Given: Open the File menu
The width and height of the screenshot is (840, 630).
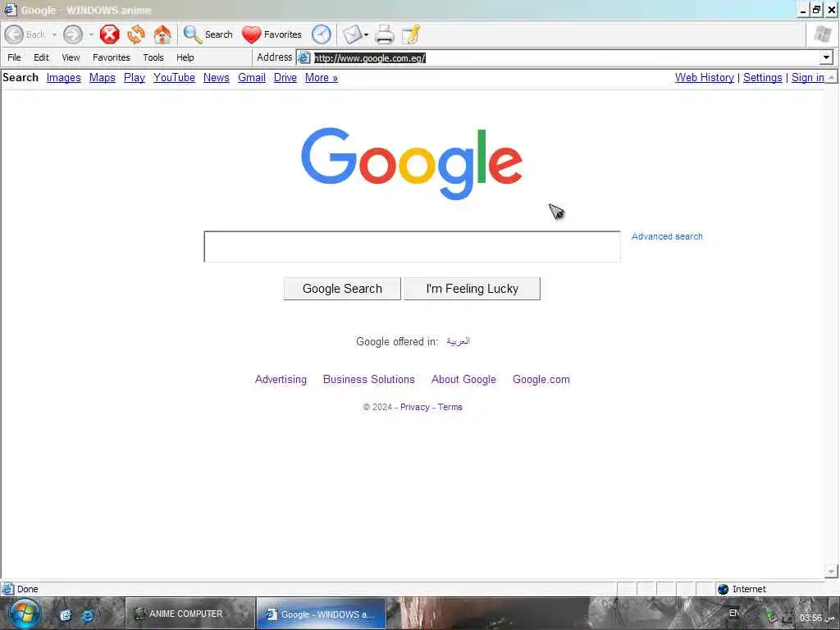Looking at the screenshot, I should (15, 57).
